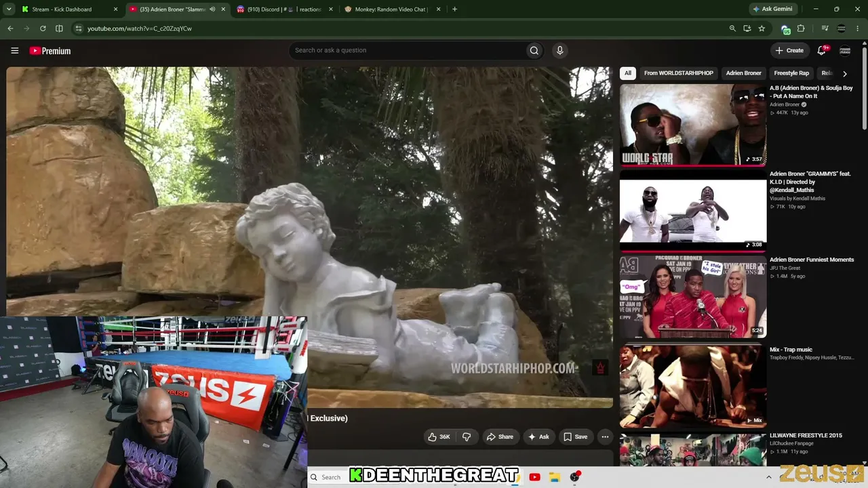The height and width of the screenshot is (488, 868).
Task: Open the LILWAYNE FREESTYLE 2015 thumbnail
Action: tap(693, 450)
